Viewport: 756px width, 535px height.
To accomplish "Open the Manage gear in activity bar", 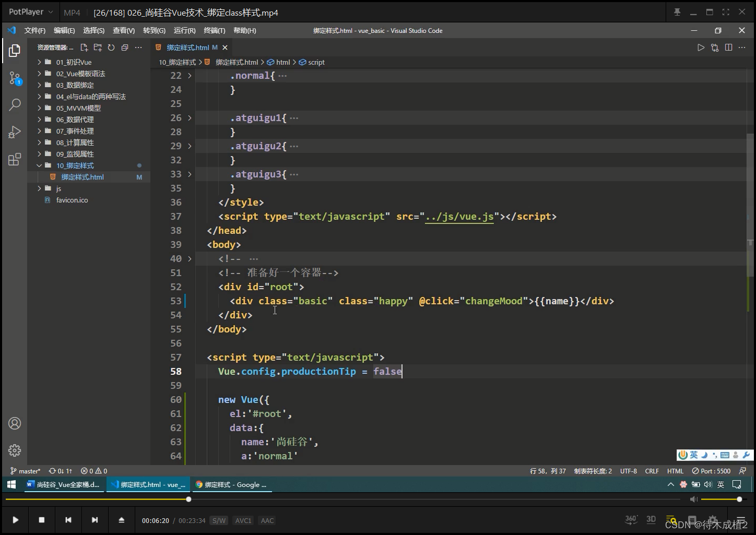I will [15, 450].
